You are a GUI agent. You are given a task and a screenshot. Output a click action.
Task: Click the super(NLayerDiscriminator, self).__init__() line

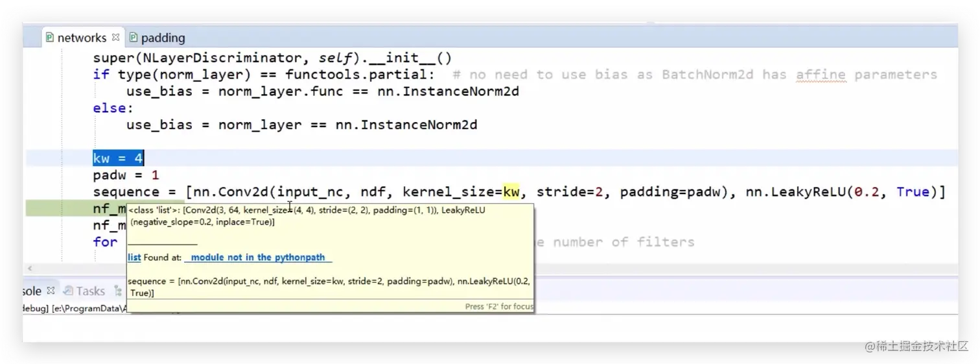(272, 58)
